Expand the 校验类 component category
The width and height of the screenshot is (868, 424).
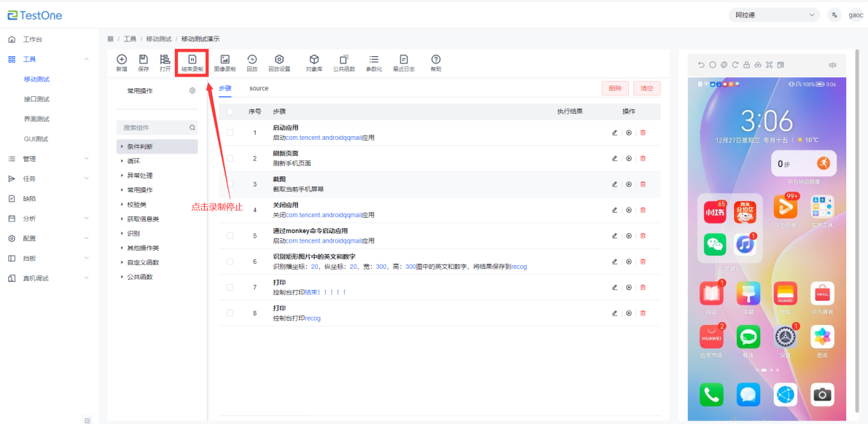click(122, 205)
